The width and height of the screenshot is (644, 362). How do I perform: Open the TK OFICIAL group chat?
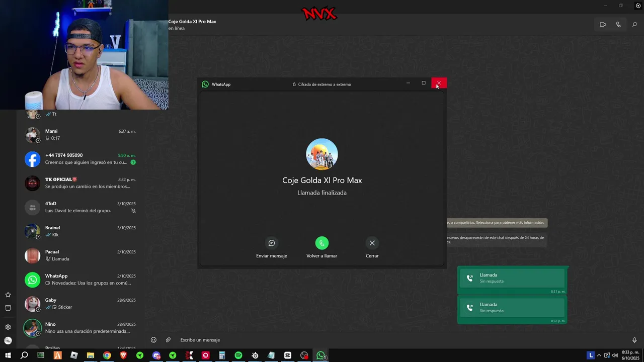tap(80, 183)
